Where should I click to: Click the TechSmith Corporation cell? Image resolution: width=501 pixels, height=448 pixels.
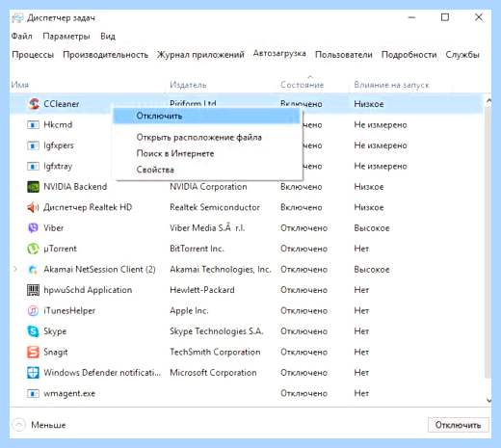click(x=215, y=352)
